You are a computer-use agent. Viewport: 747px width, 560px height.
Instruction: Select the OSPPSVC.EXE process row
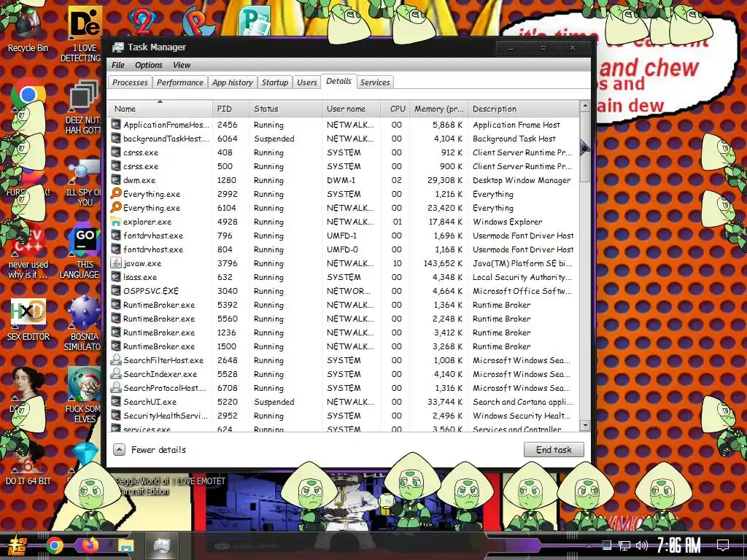pyautogui.click(x=344, y=290)
